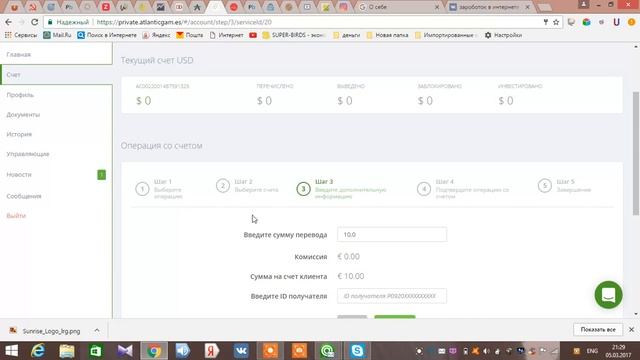
Task: Open Yandex browser from taskbar
Action: coord(211,351)
